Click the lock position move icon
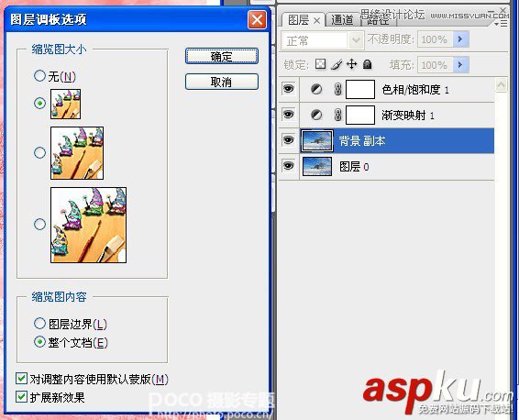Viewport: 519px width, 420px height. click(351, 64)
